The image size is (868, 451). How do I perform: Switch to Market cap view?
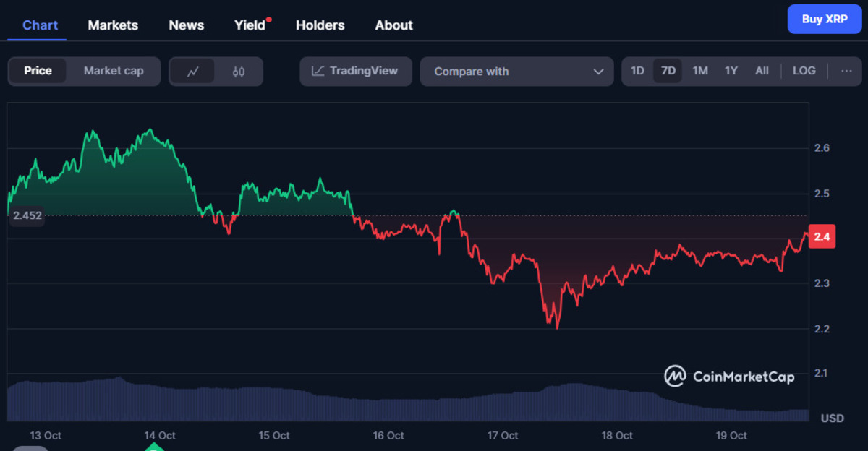tap(114, 71)
